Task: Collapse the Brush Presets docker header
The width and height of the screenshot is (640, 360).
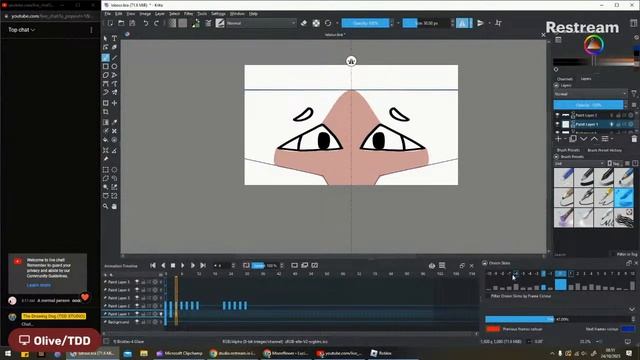Action: coord(556,156)
